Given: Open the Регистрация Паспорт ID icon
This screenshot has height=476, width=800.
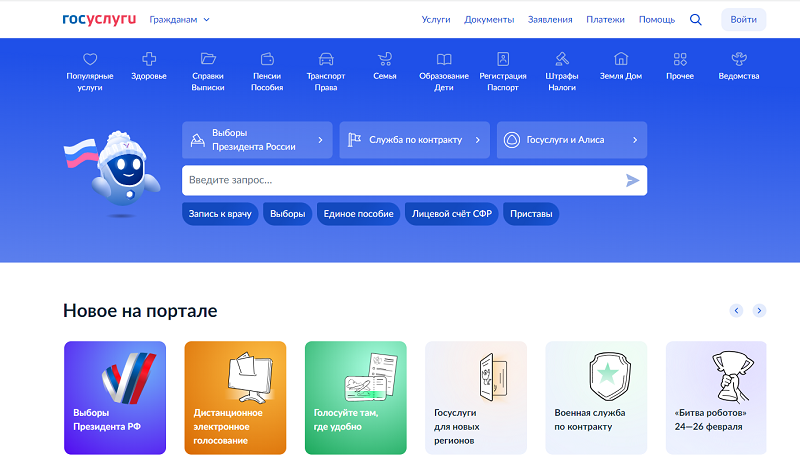Looking at the screenshot, I should tap(503, 59).
